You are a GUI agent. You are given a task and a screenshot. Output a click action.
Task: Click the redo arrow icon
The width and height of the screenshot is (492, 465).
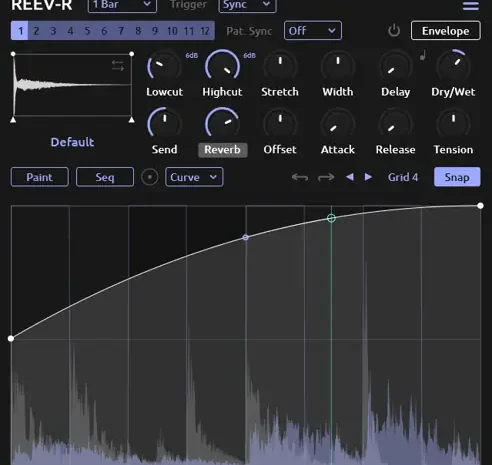[326, 177]
